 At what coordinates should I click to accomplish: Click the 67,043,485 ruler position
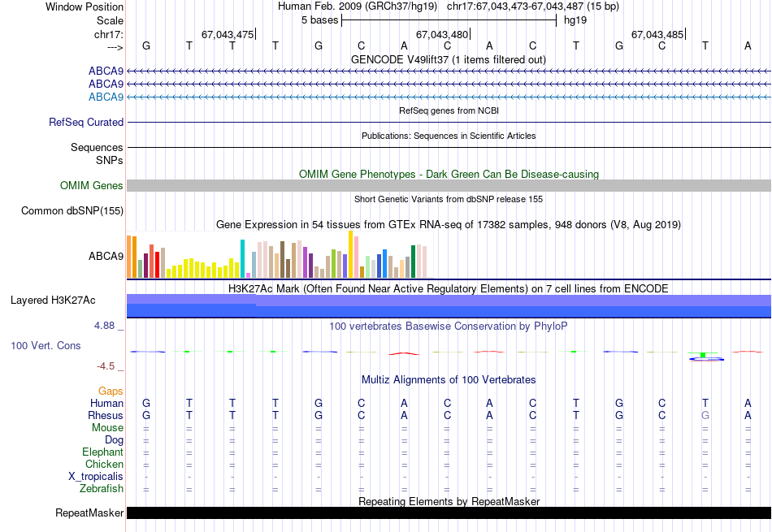(x=657, y=34)
